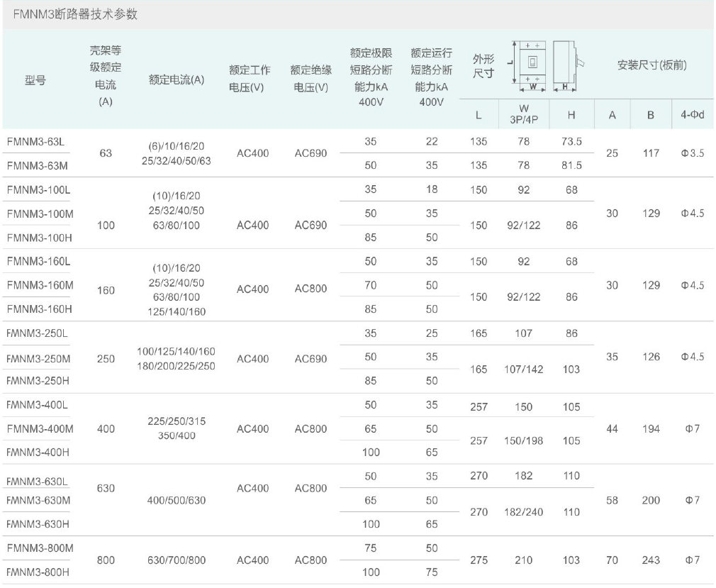Image resolution: width=716 pixels, height=588 pixels.
Task: Click the 4-Φd column header
Action: (x=692, y=114)
